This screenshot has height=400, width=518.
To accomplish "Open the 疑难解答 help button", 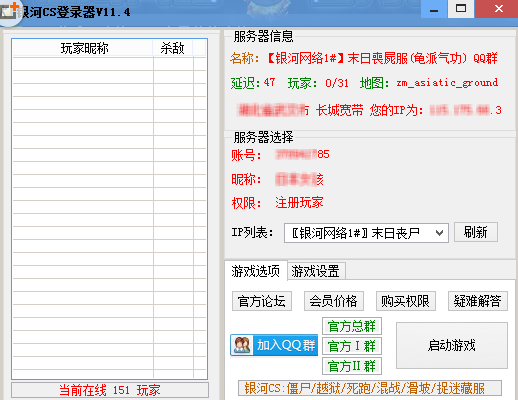I will pyautogui.click(x=478, y=301).
